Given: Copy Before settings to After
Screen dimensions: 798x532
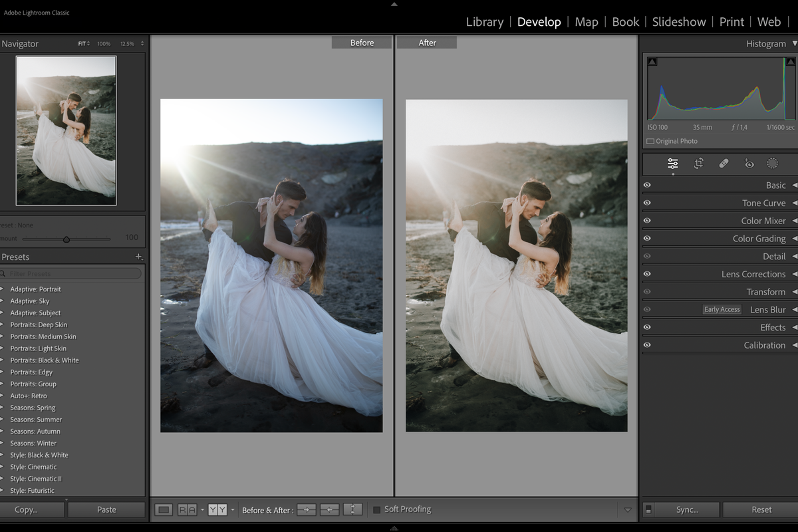Looking at the screenshot, I should (306, 509).
